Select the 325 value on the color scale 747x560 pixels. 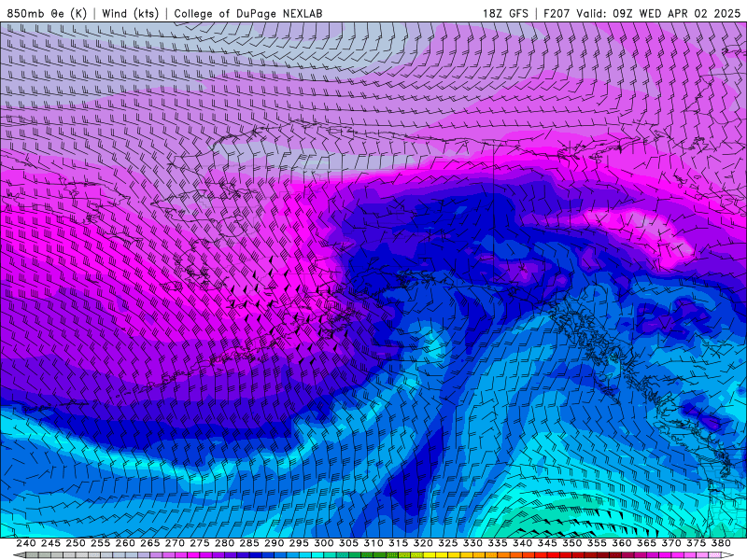coord(447,543)
